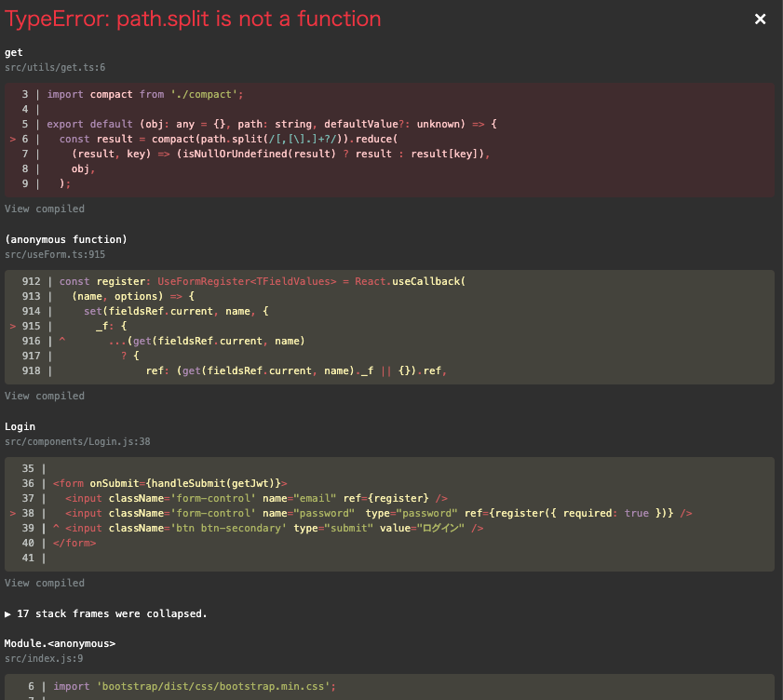This screenshot has width=783, height=700.
Task: Click the 'Login' stack frame name
Action: 20,426
